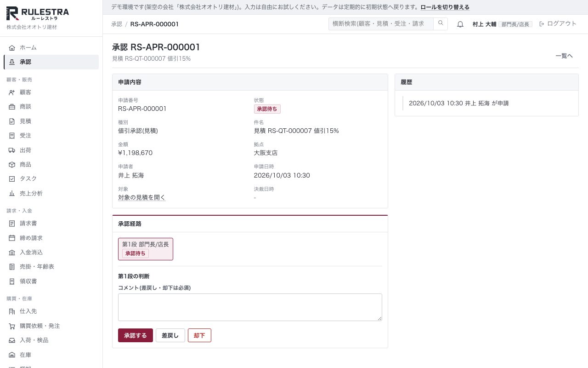Click the 出荷 truck icon

pos(12,150)
